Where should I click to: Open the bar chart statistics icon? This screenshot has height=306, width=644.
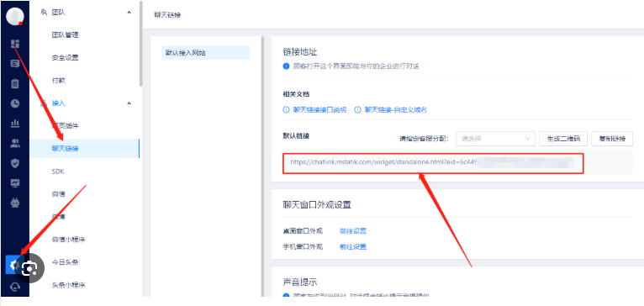coord(15,123)
